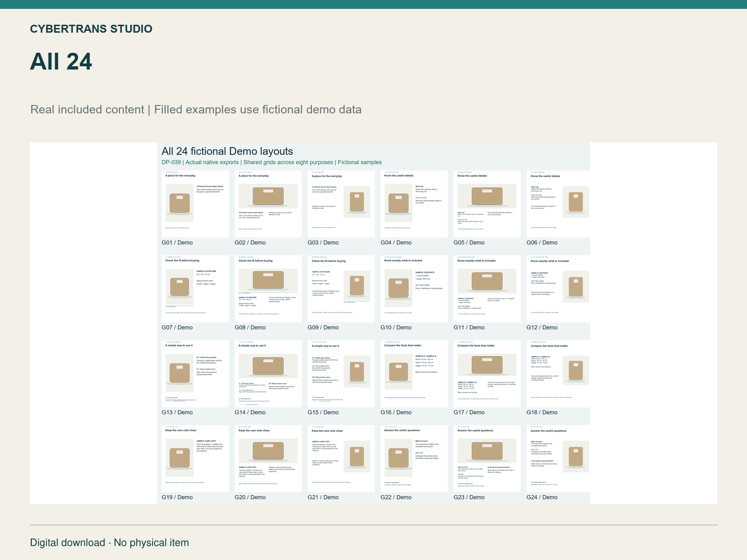Open the G07 / Demo layout thumbnail
The image size is (747, 560).
195,289
